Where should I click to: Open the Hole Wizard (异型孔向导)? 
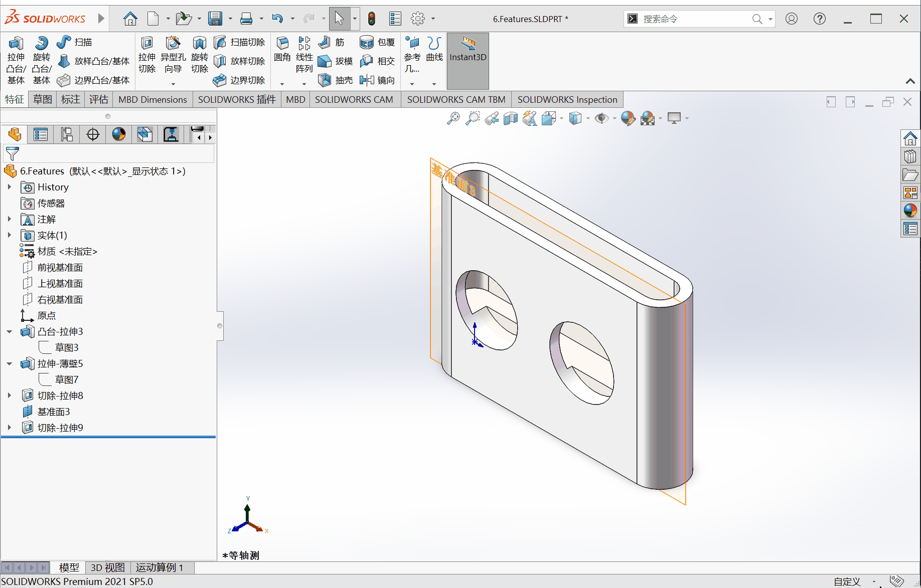pyautogui.click(x=173, y=55)
